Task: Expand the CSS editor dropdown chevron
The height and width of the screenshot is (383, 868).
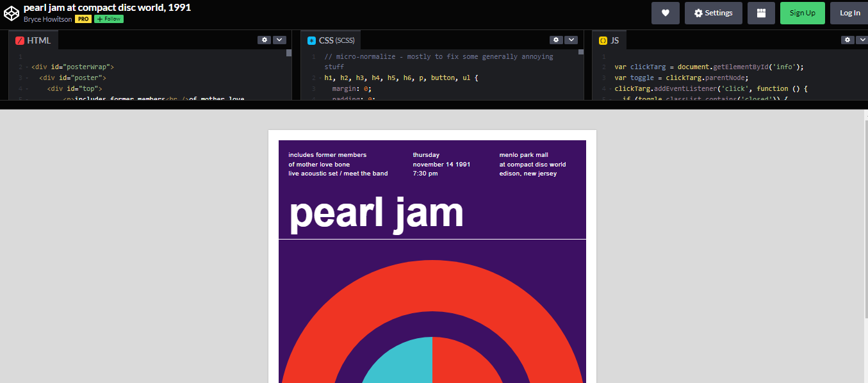Action: coord(571,40)
